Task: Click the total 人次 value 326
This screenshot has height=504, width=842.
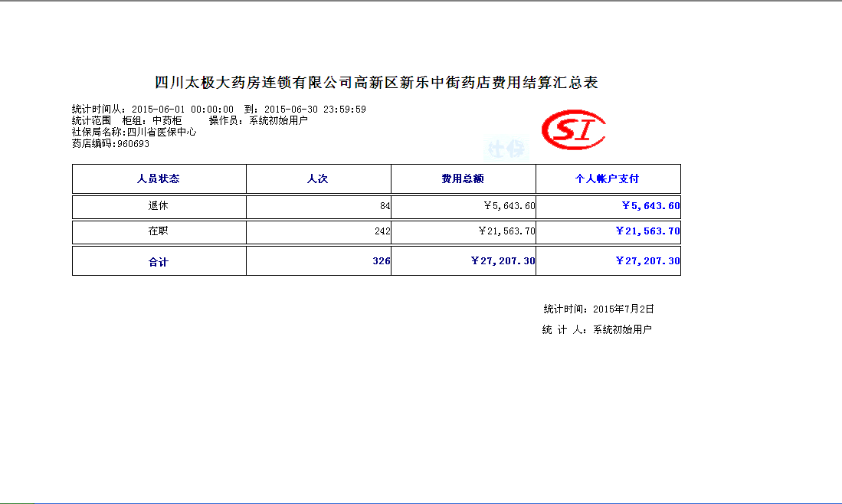Action: tap(382, 261)
